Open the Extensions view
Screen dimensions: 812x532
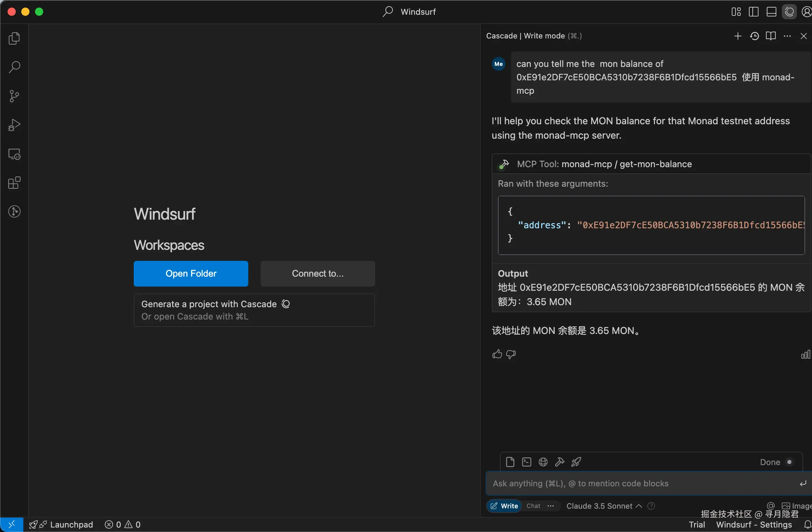pyautogui.click(x=14, y=183)
